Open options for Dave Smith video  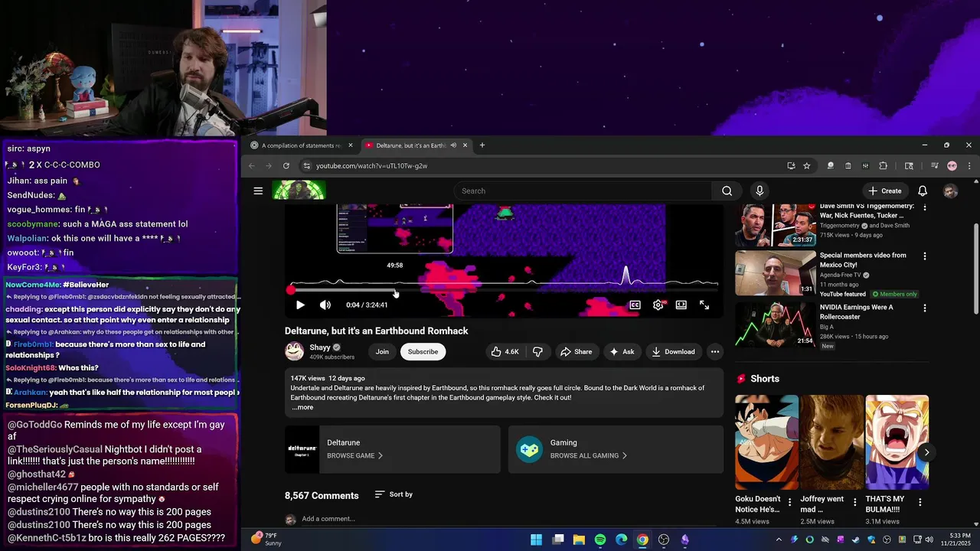pyautogui.click(x=924, y=207)
